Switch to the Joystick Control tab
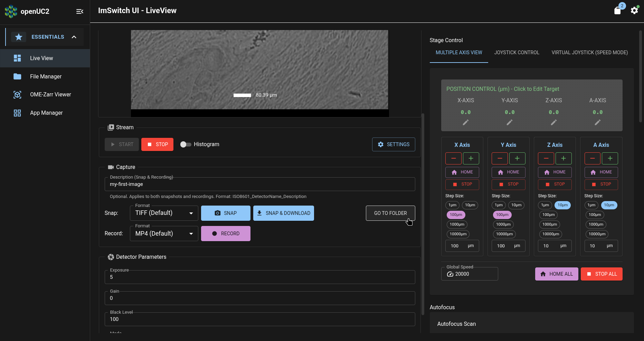The width and height of the screenshot is (644, 341). (517, 53)
